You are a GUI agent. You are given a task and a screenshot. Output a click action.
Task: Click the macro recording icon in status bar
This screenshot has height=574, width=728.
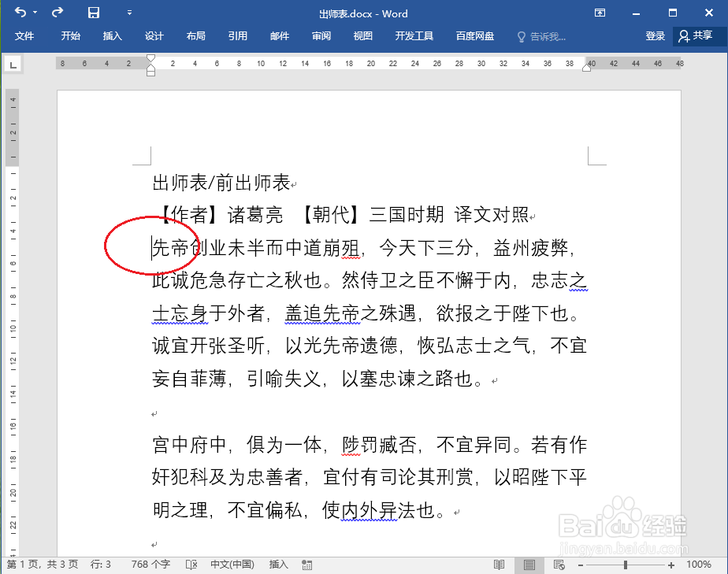pos(306,564)
